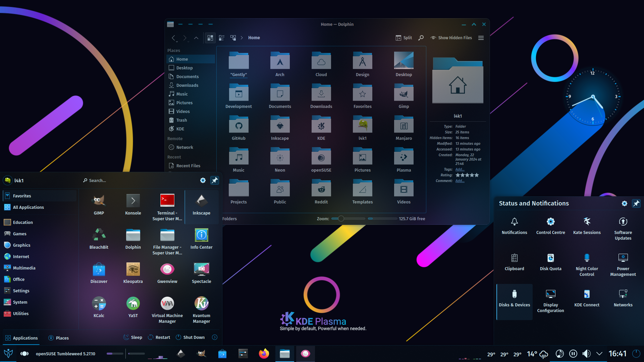Click Sleep button in launcher
Screen dimensions: 644x362
tap(133, 337)
